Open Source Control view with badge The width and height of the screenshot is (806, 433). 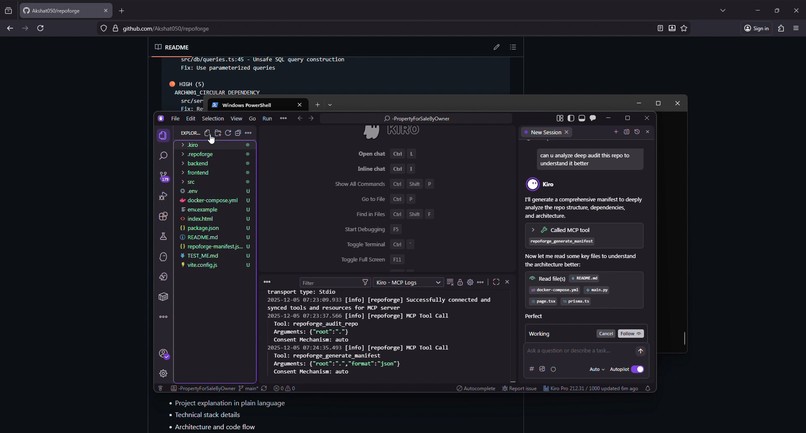pos(163,176)
